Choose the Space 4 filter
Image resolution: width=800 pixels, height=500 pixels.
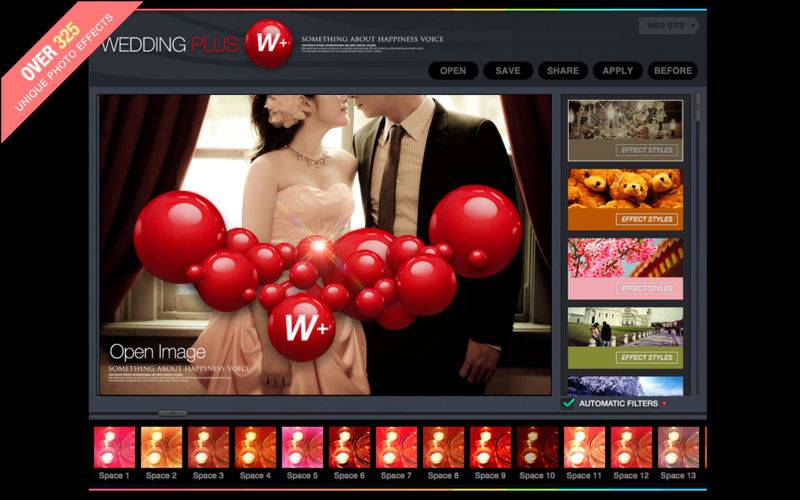click(255, 447)
